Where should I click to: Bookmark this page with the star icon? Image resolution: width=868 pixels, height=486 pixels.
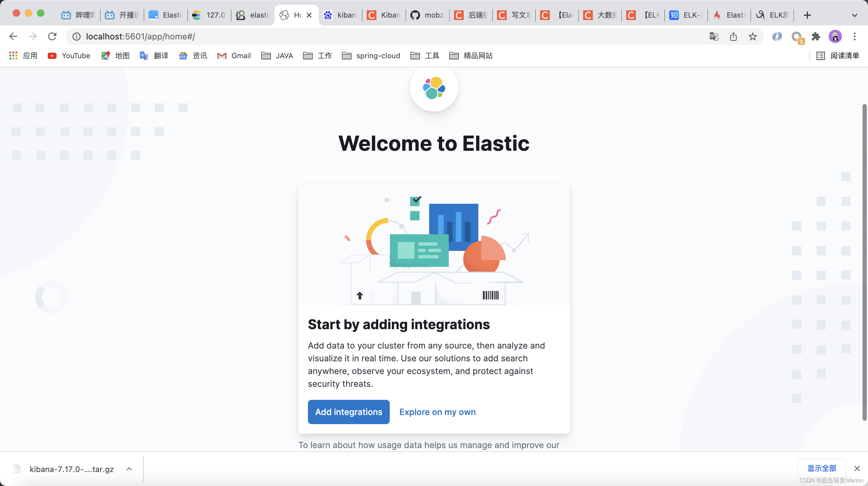click(x=753, y=36)
